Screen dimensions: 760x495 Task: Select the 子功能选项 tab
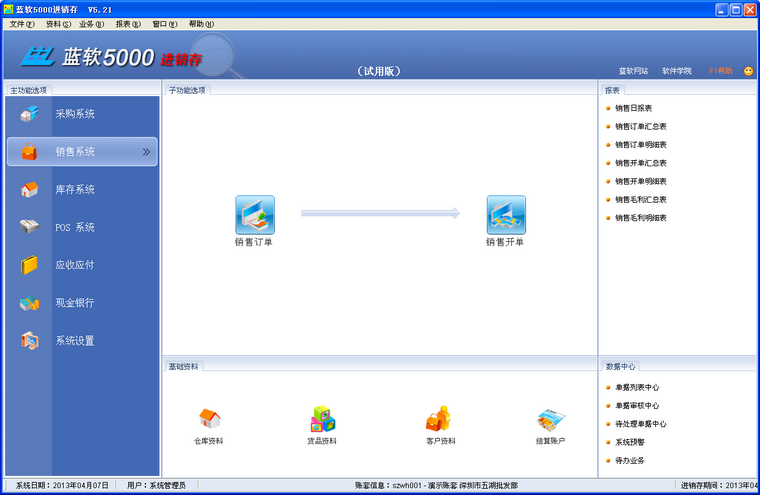(x=187, y=90)
